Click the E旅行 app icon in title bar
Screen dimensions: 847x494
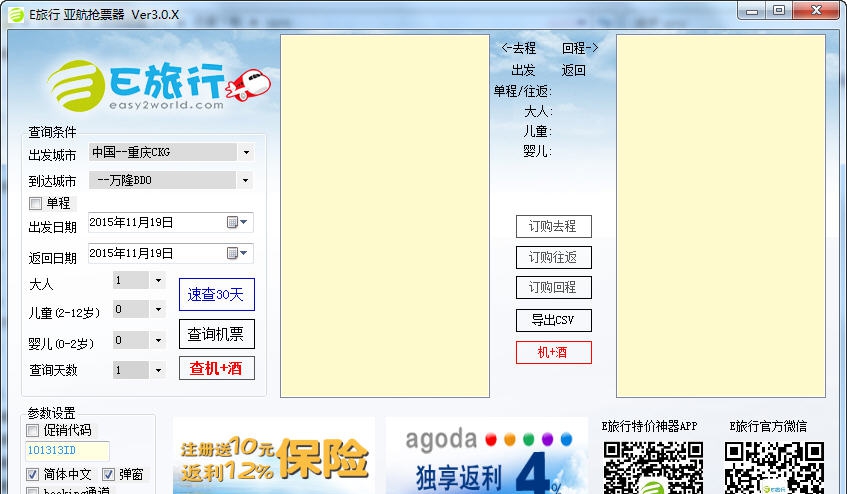tap(16, 15)
